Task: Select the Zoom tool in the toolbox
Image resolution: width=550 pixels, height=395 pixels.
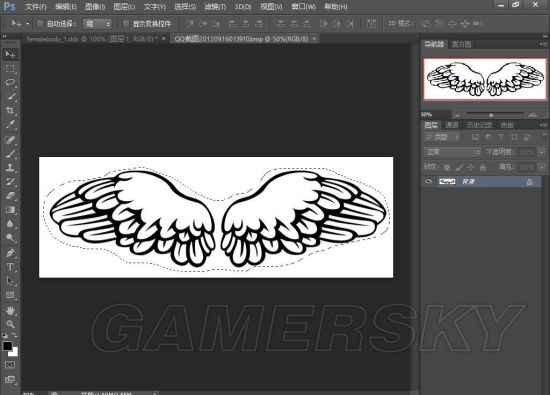Action: (10, 324)
